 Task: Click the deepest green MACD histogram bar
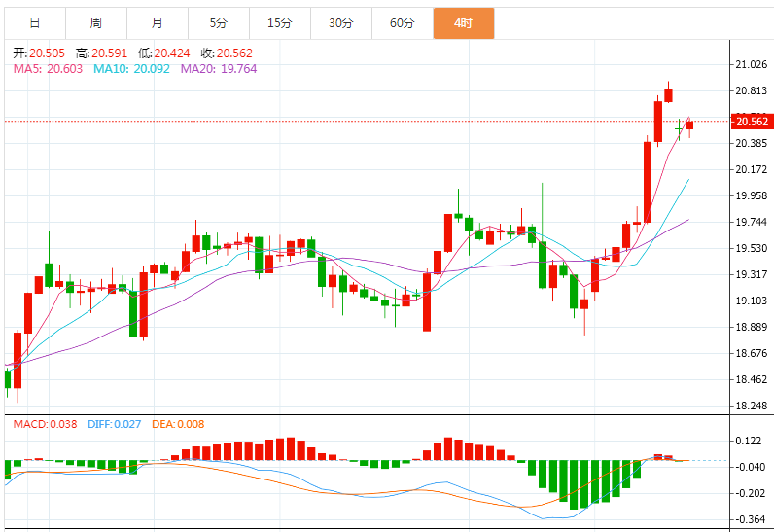[x=574, y=484]
